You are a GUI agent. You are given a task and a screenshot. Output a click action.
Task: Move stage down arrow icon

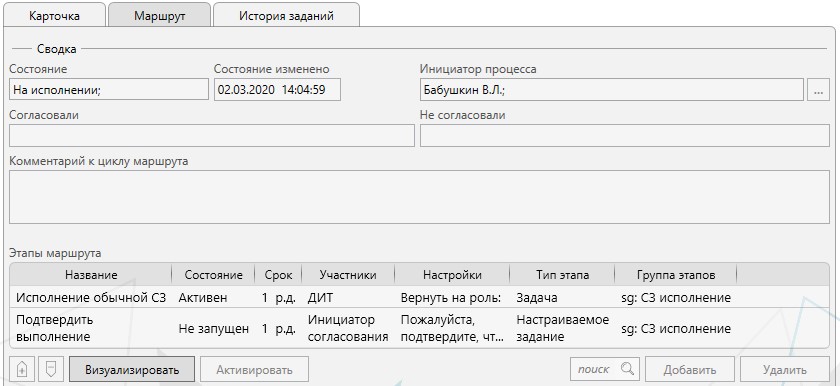point(51,369)
